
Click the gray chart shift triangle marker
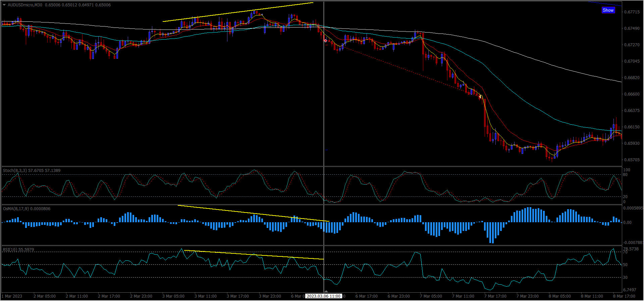pyautogui.click(x=326, y=291)
